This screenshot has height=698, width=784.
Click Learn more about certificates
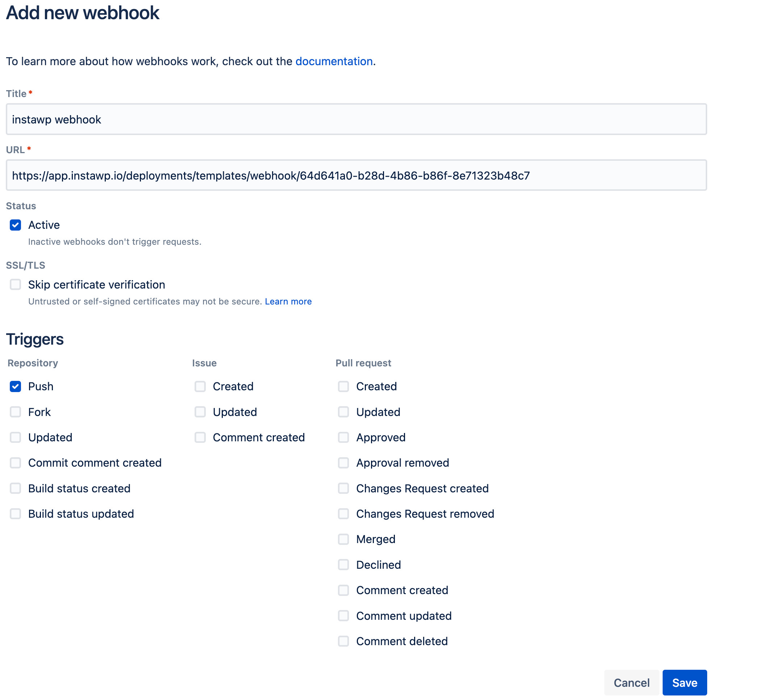(x=288, y=302)
